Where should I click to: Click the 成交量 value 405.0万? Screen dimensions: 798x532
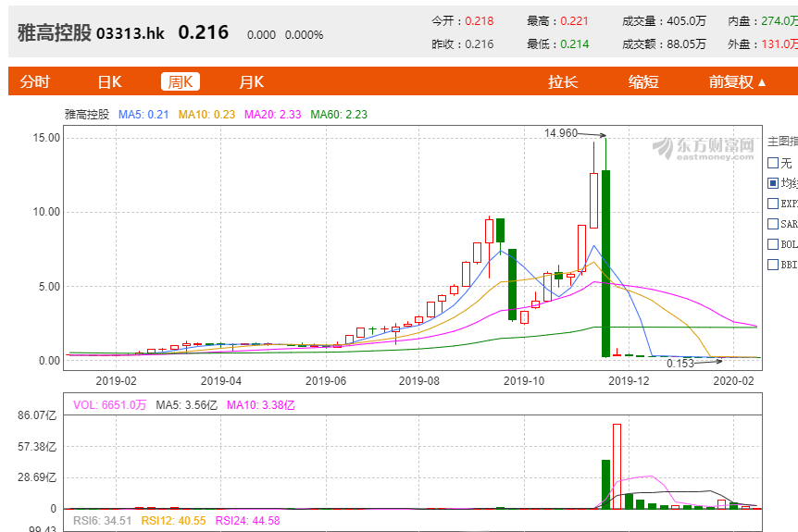(687, 21)
